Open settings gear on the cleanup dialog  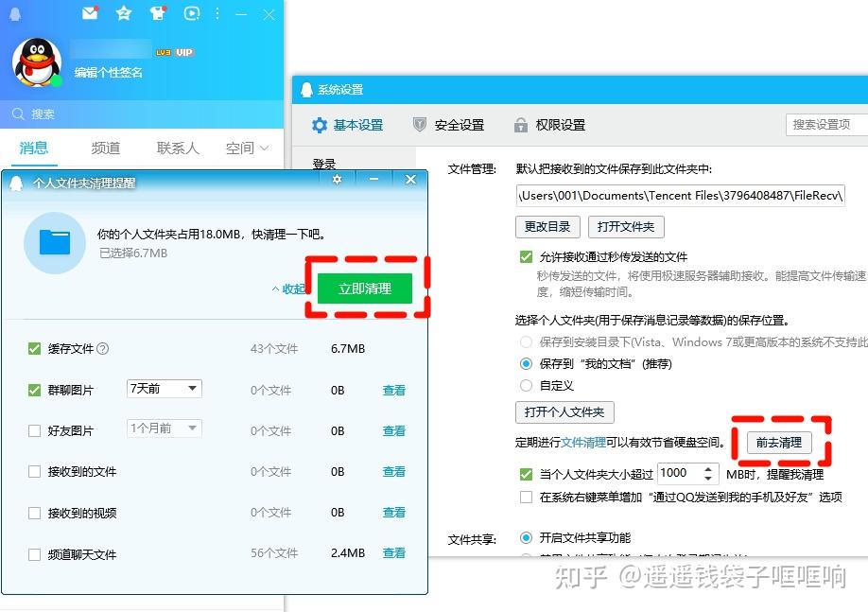tap(337, 180)
